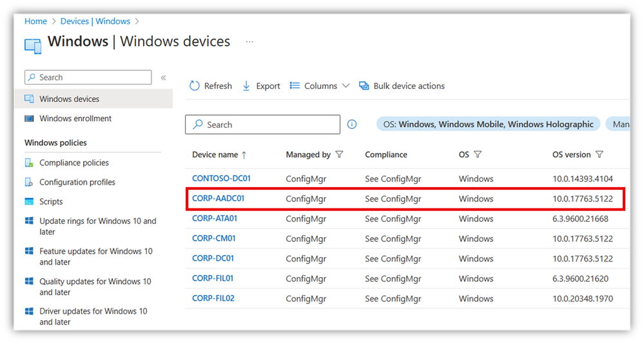Click Refresh button label

pyautogui.click(x=218, y=86)
